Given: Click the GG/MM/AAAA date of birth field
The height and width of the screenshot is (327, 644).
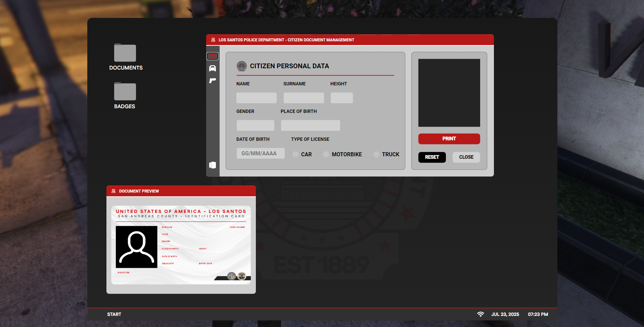Looking at the screenshot, I should point(261,153).
